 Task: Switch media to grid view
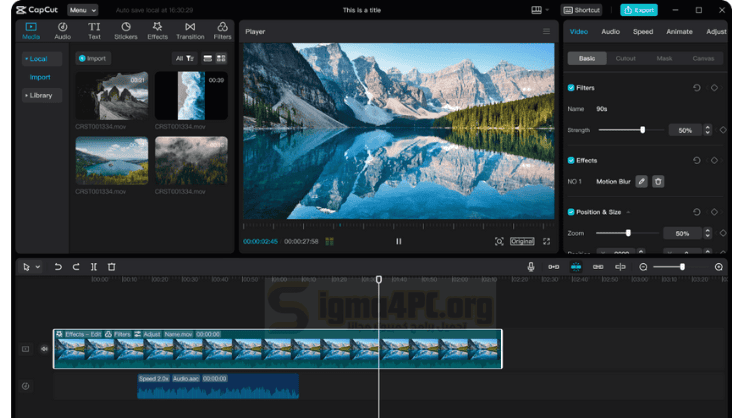pos(221,58)
